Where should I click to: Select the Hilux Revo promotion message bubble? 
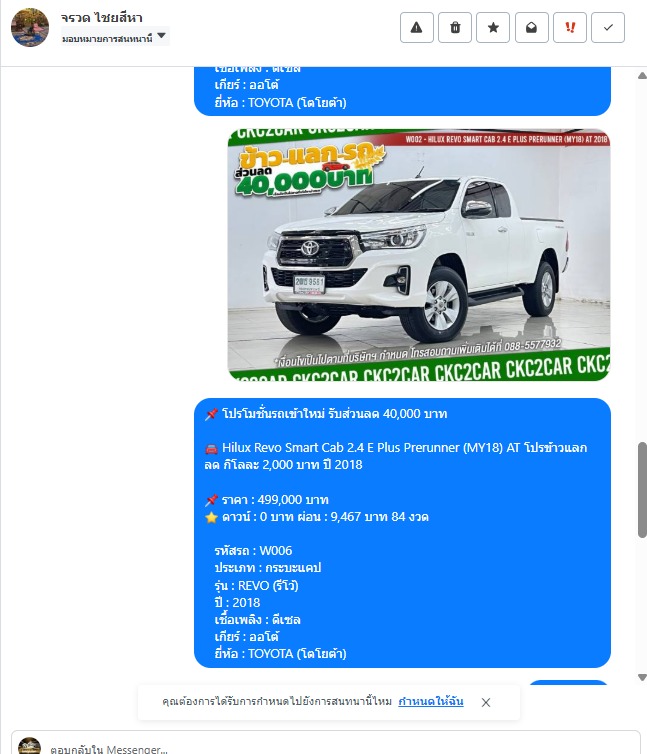[x=402, y=533]
